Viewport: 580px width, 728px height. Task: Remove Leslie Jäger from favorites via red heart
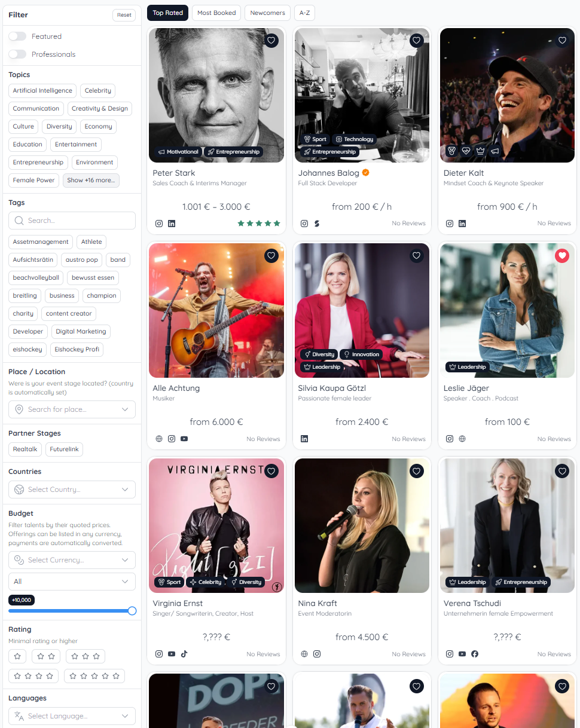coord(562,256)
